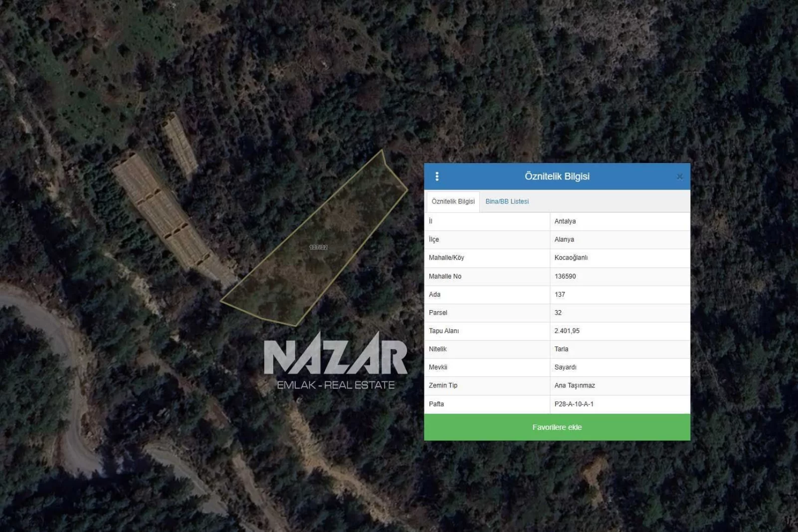Select the Pafta value P28-A-10-A-1
798x532 pixels.
(x=574, y=404)
